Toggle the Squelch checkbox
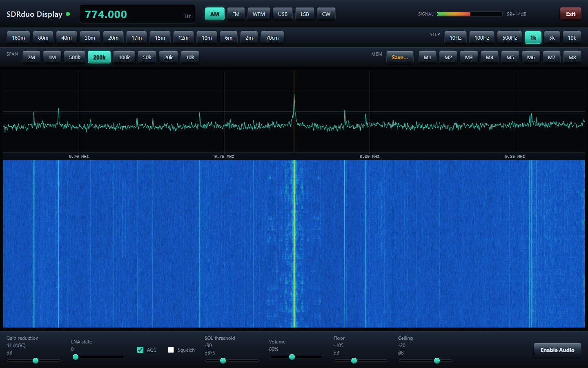Image resolution: width=588 pixels, height=368 pixels. 171,350
